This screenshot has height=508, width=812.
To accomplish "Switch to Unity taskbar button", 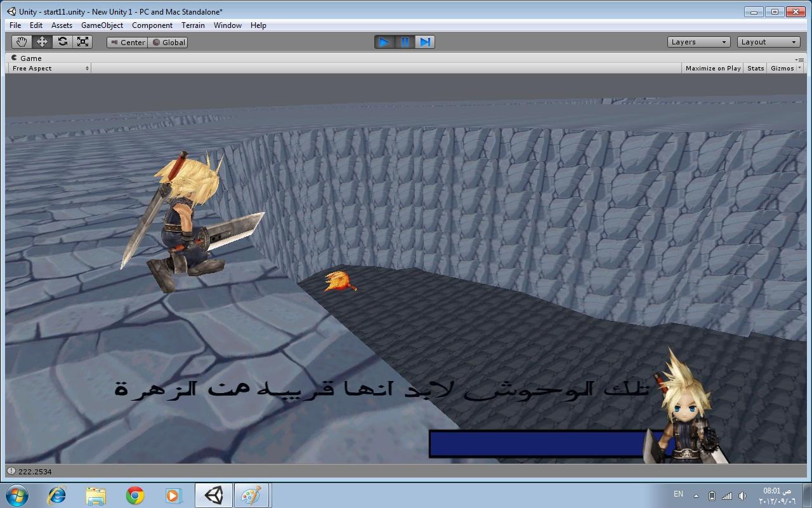I will 214,495.
